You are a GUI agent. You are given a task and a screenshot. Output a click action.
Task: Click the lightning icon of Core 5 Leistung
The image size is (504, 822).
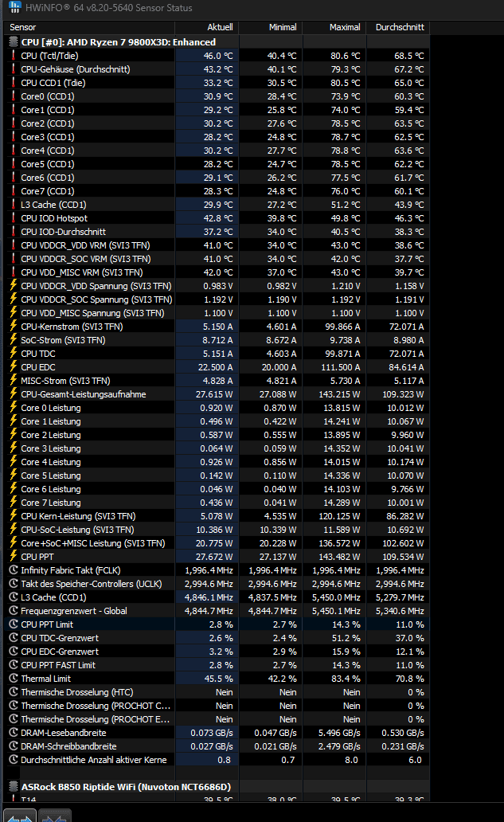14,475
